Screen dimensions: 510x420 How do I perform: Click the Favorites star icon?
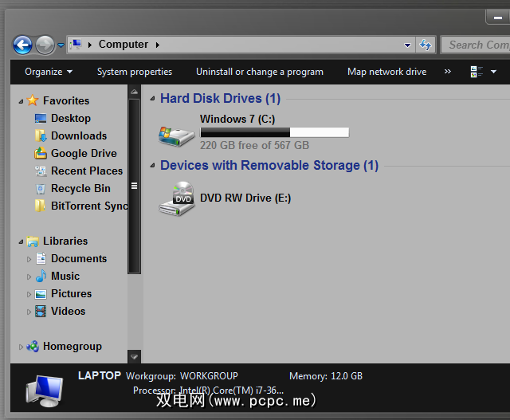pyautogui.click(x=33, y=100)
